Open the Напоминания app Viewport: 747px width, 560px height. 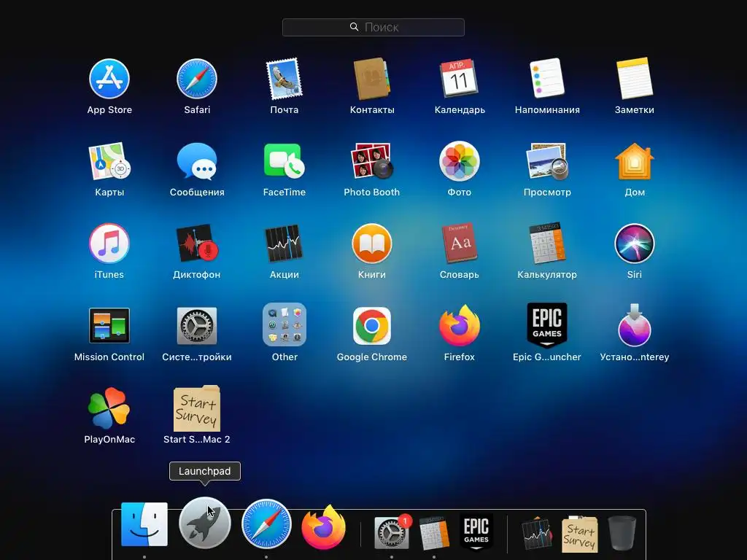547,79
